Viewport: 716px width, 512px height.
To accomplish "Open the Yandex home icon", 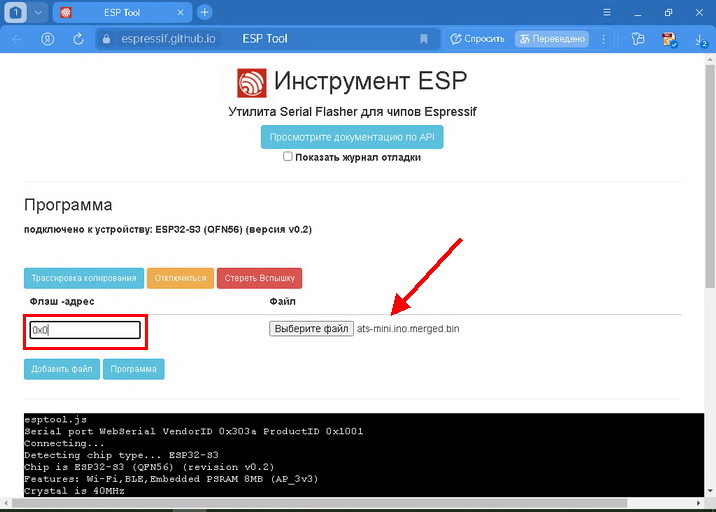I will pos(47,39).
